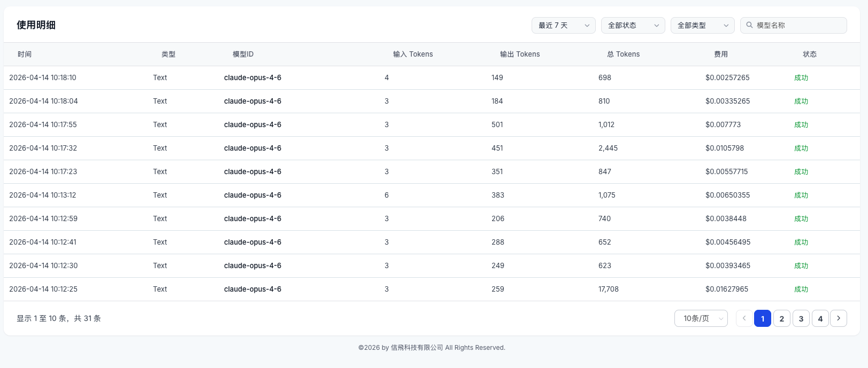Click the output tokens value 451

[497, 148]
